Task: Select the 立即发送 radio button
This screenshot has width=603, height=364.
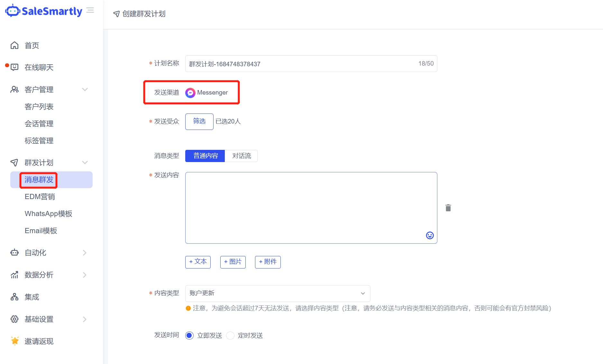Action: tap(189, 335)
